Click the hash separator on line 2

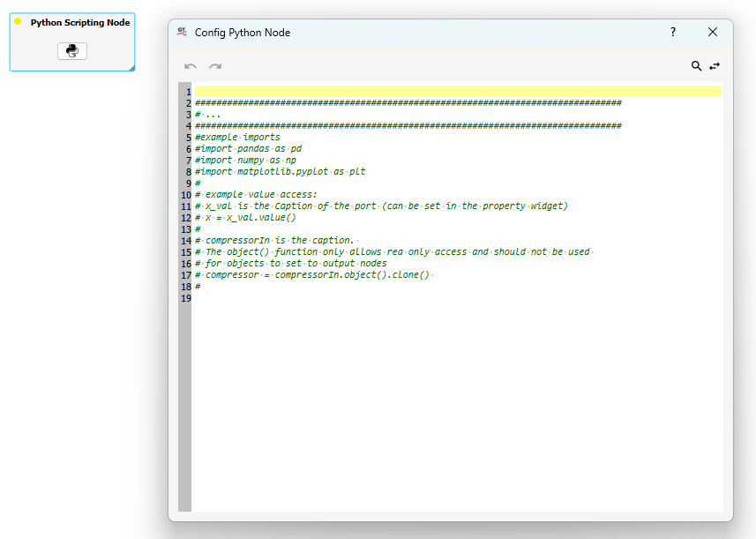click(408, 102)
